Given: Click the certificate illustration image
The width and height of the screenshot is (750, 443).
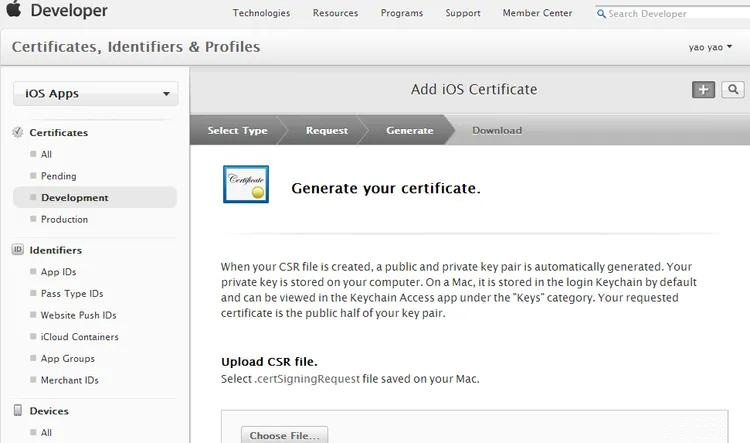Looking at the screenshot, I should click(x=246, y=184).
